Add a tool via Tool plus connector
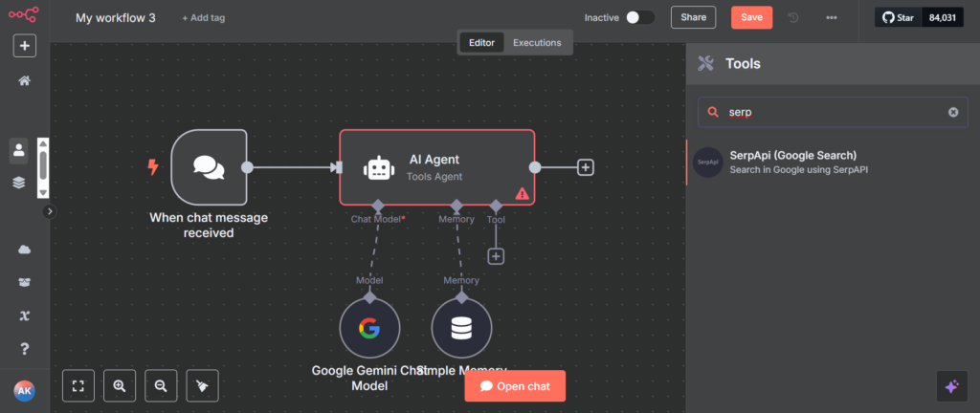The width and height of the screenshot is (980, 413). click(x=496, y=256)
